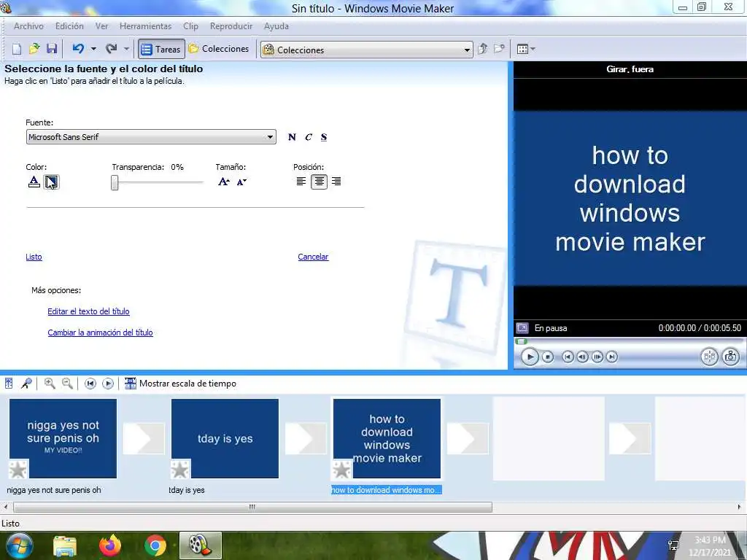
Task: Change the text color
Action: pos(34,182)
